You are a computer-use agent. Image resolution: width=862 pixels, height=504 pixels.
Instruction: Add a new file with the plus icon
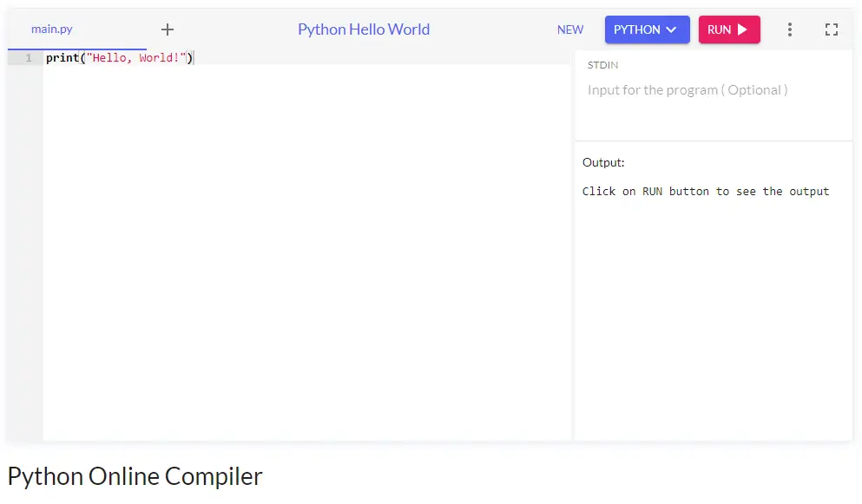[x=168, y=29]
